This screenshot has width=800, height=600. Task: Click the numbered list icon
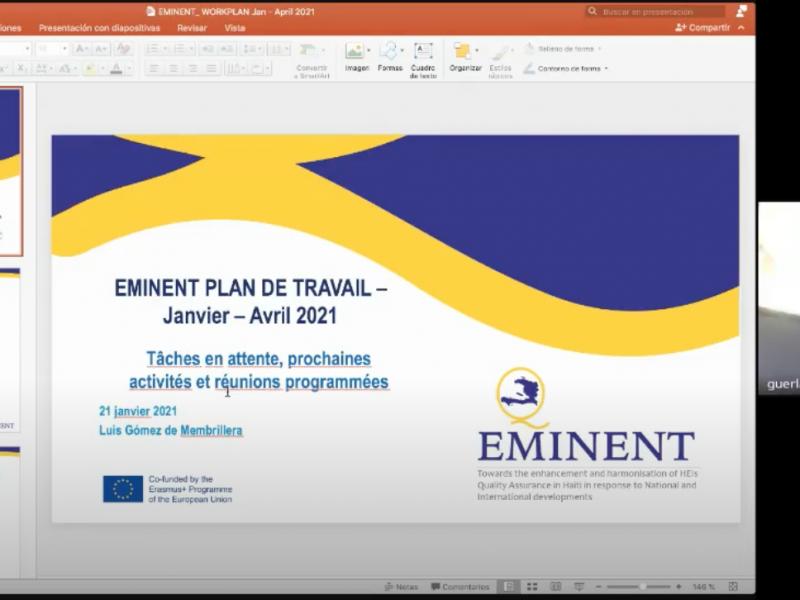[179, 49]
